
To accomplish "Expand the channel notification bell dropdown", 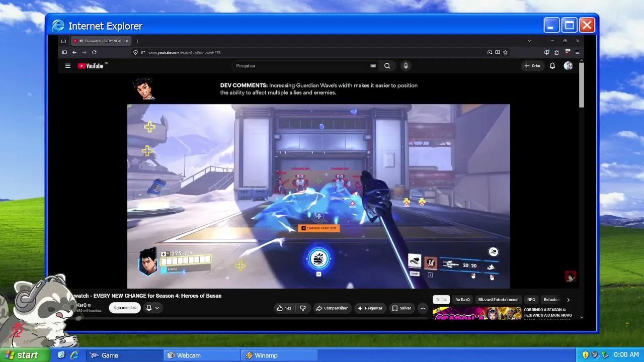I will pos(152,308).
